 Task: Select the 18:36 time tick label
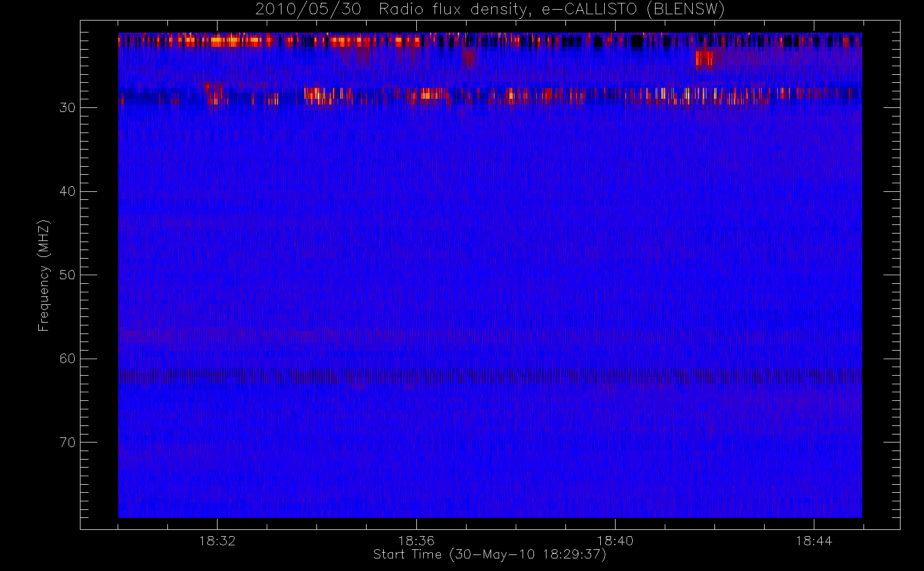point(416,541)
